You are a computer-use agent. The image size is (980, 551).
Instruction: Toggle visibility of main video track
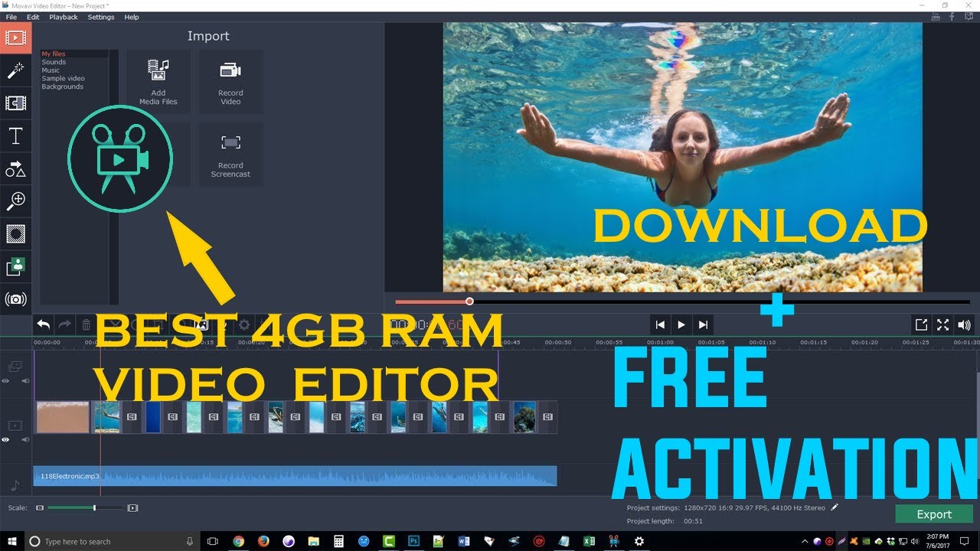point(6,439)
